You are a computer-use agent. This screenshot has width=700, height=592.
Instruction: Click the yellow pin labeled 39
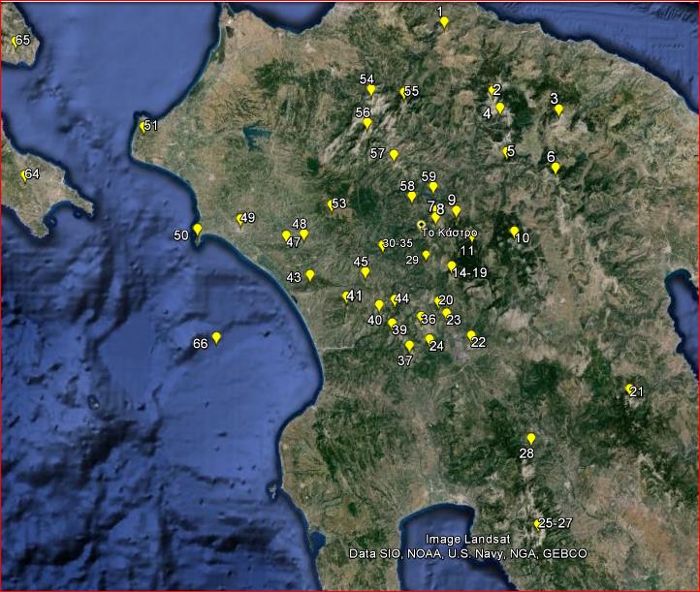pos(392,324)
